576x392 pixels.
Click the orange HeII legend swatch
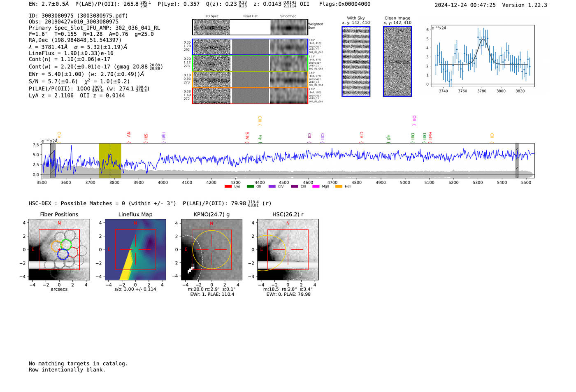[339, 187]
